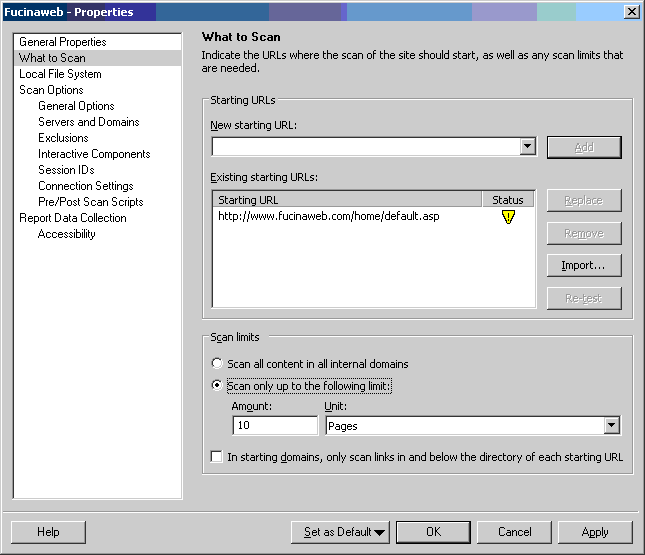The image size is (645, 555).
Task: Click the Help button
Action: [48, 532]
